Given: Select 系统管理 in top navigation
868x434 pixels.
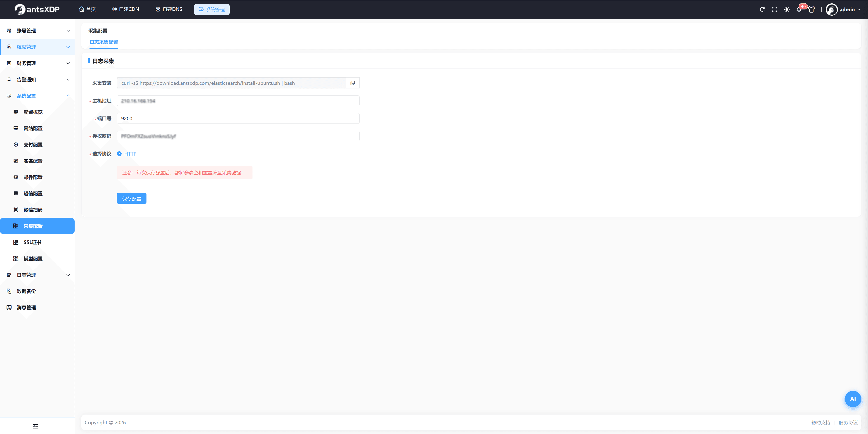Looking at the screenshot, I should pos(212,9).
